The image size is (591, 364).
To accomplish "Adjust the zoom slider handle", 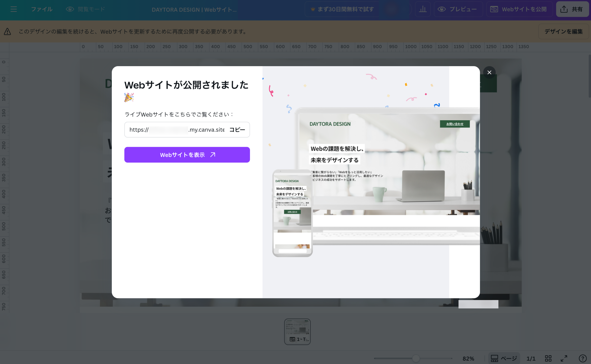I will [x=416, y=358].
